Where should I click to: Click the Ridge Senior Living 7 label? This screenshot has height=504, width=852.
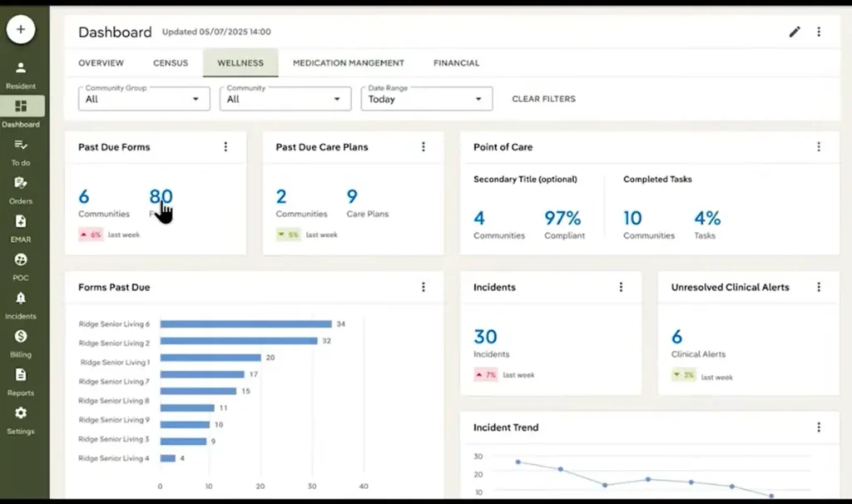[113, 381]
